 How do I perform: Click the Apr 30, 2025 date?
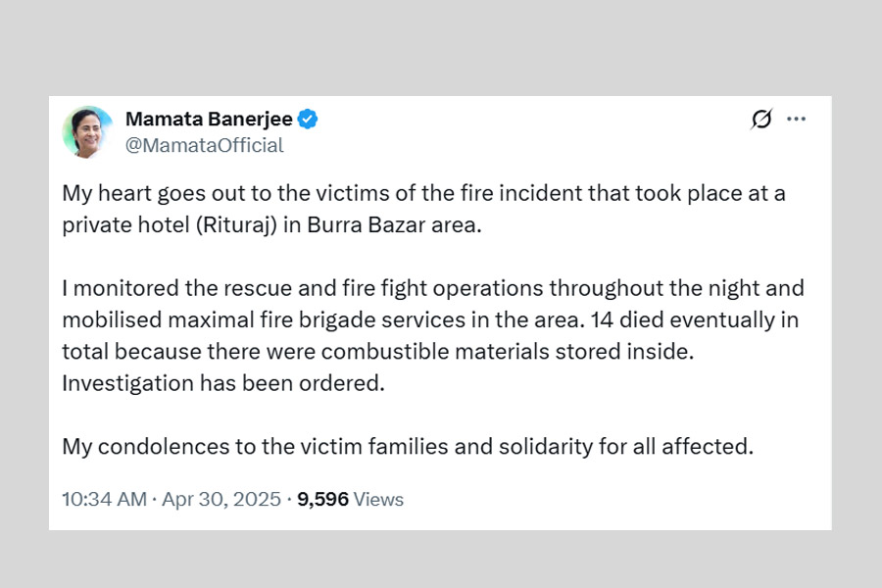(220, 499)
